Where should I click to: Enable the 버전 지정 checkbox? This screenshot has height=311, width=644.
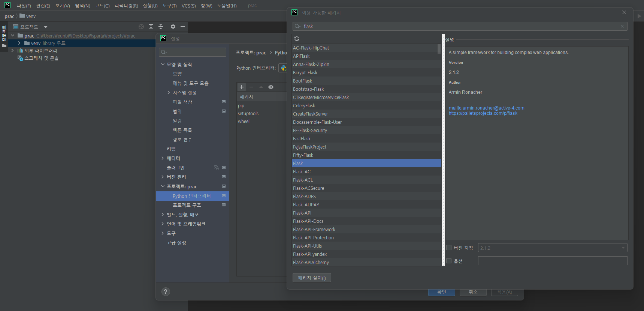click(449, 248)
